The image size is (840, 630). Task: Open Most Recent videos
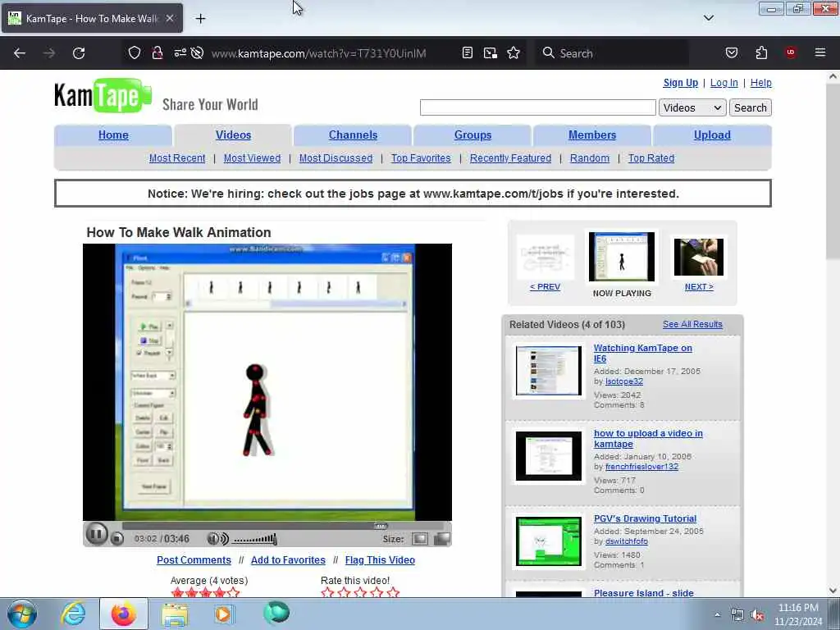coord(177,158)
